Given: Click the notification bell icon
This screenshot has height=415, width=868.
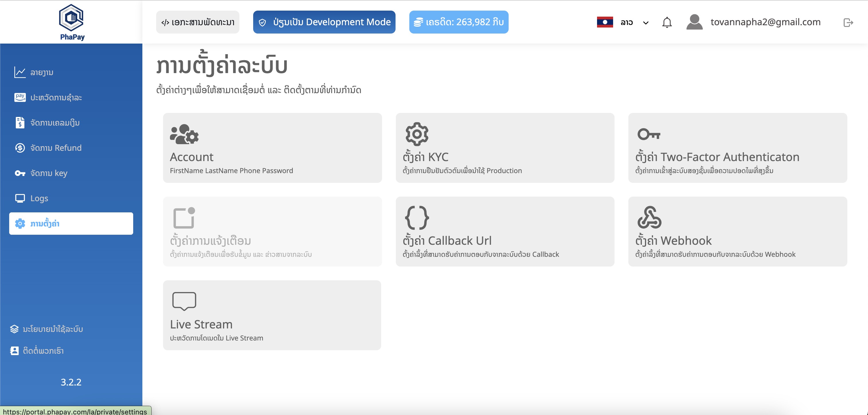Looking at the screenshot, I should coord(667,22).
